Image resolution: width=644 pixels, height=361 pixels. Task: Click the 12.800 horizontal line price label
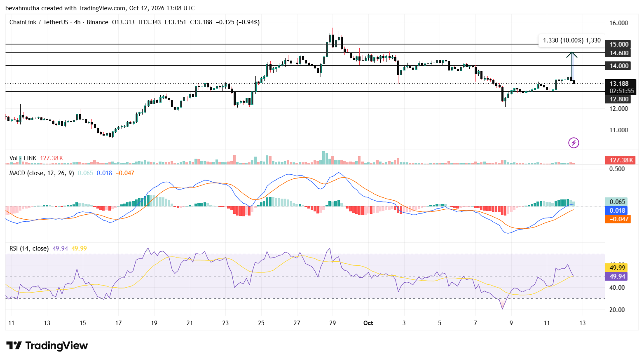click(619, 99)
